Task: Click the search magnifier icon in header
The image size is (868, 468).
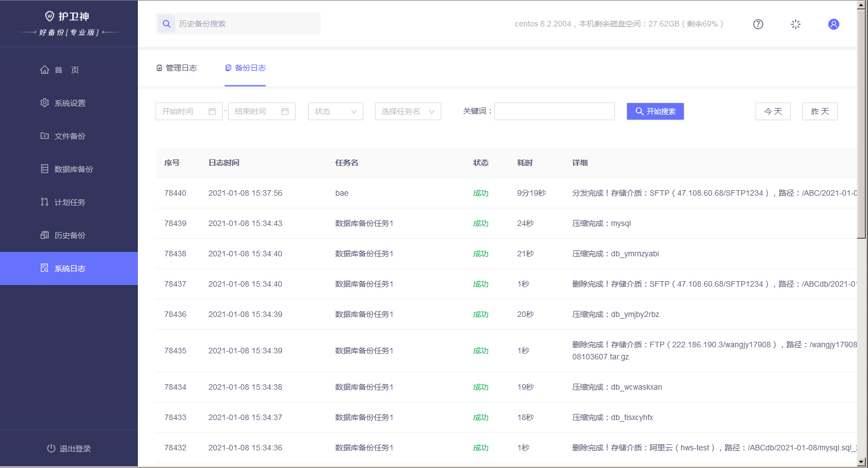Action: coord(167,24)
